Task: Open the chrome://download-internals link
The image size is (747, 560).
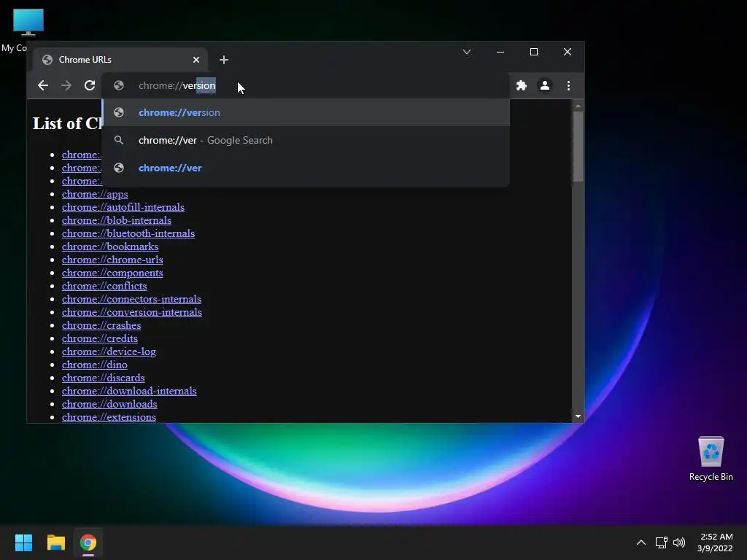Action: click(129, 391)
